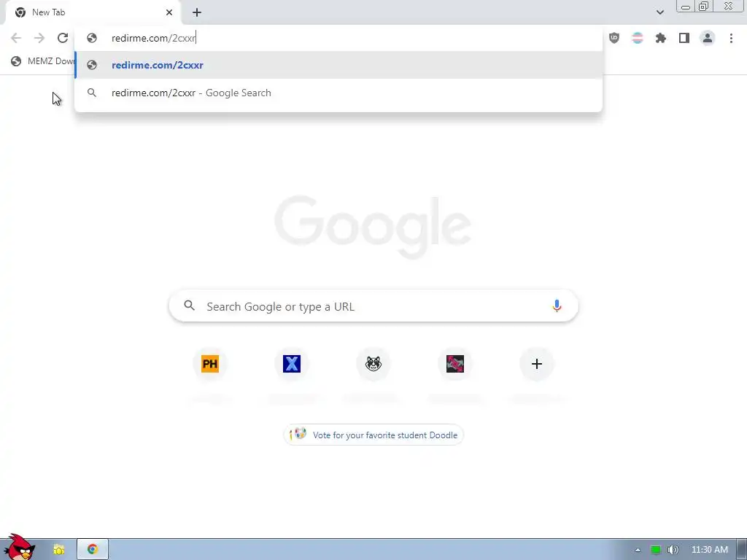747x560 pixels.
Task: Show hidden tray icons arrow
Action: coord(638,550)
